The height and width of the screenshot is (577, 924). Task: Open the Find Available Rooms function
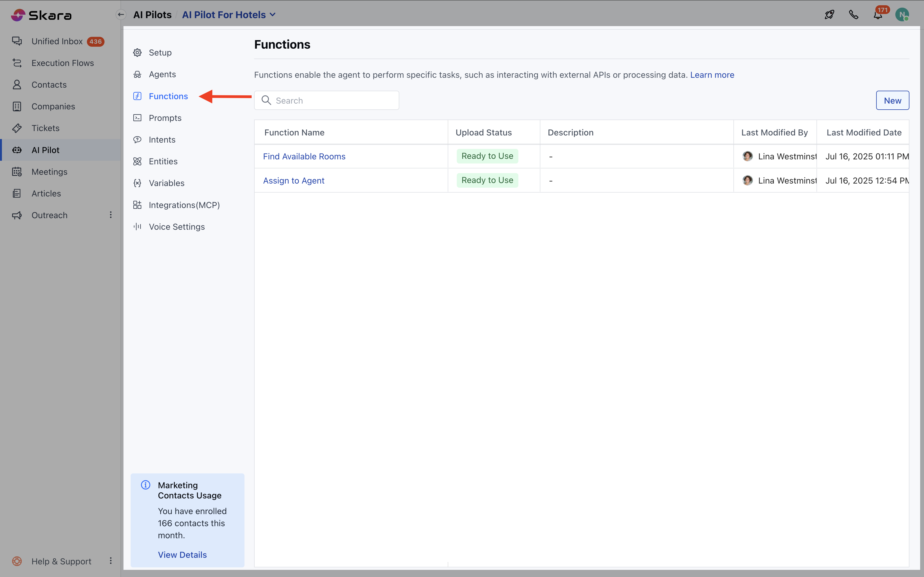[304, 156]
